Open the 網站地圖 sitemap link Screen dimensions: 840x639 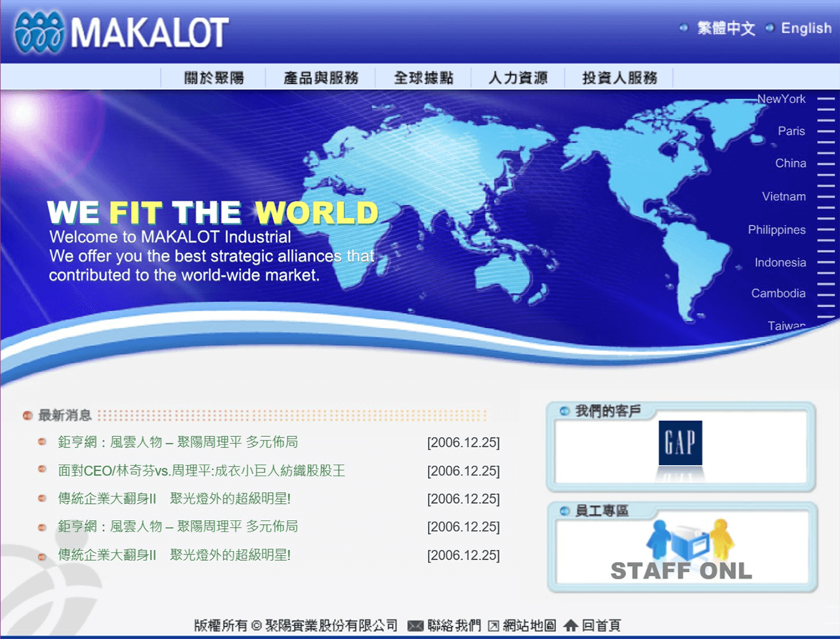coord(530,626)
